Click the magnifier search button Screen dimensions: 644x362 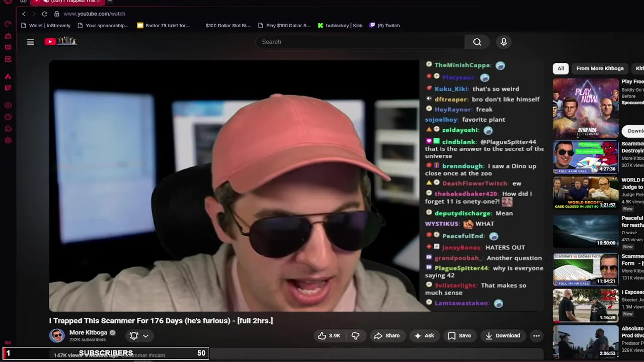click(477, 42)
